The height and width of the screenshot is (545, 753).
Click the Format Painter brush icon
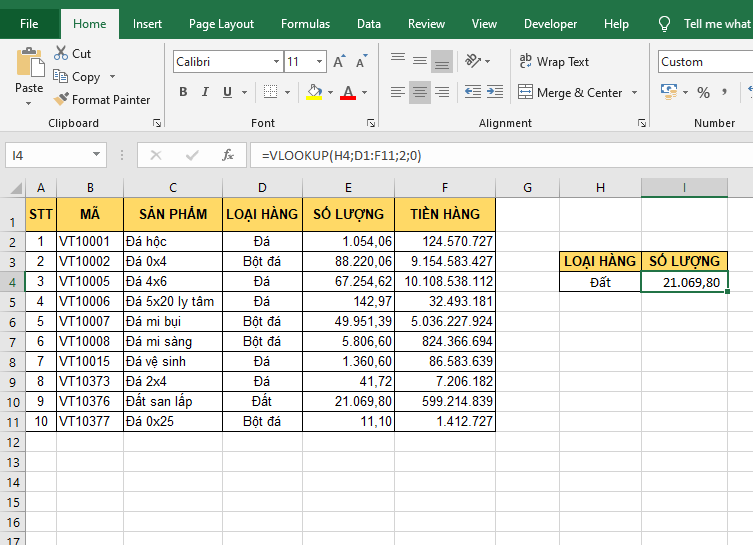point(61,99)
